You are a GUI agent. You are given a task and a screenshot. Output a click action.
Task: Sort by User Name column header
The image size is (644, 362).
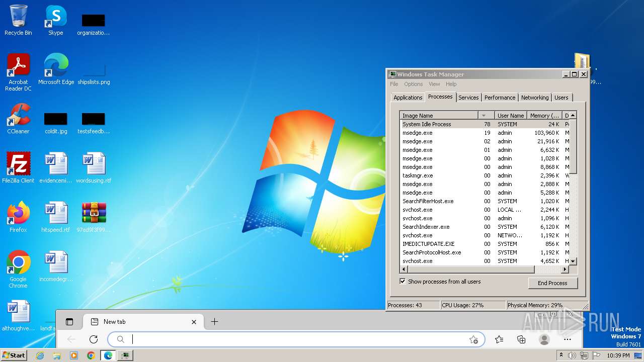(511, 116)
